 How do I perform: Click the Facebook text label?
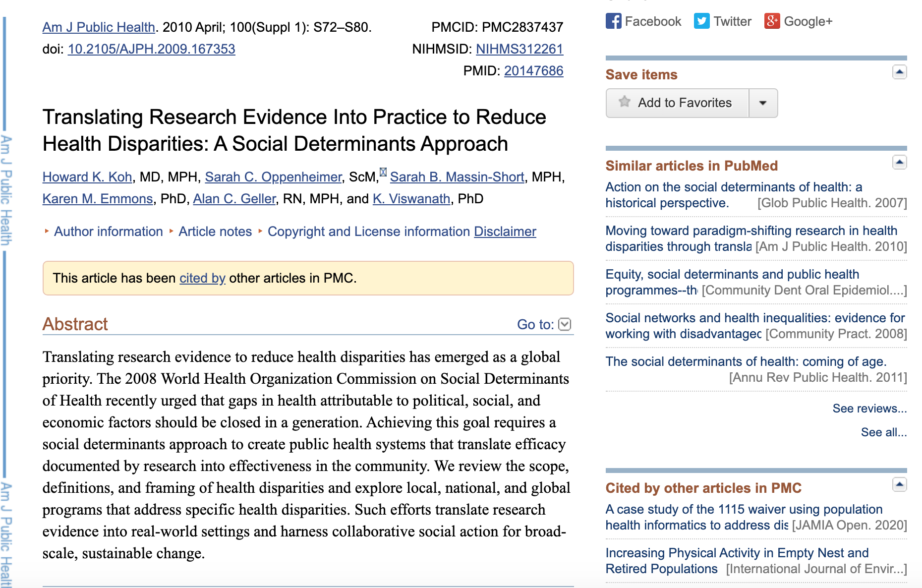tap(653, 21)
